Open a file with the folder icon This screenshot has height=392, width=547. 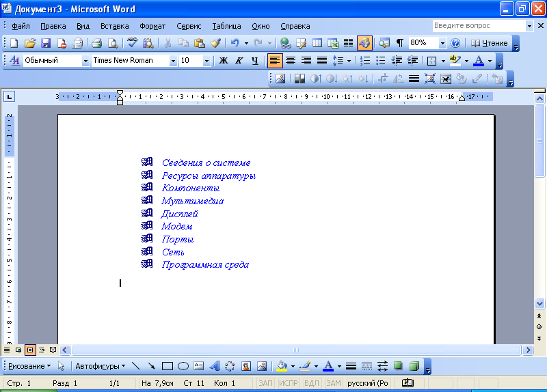30,43
